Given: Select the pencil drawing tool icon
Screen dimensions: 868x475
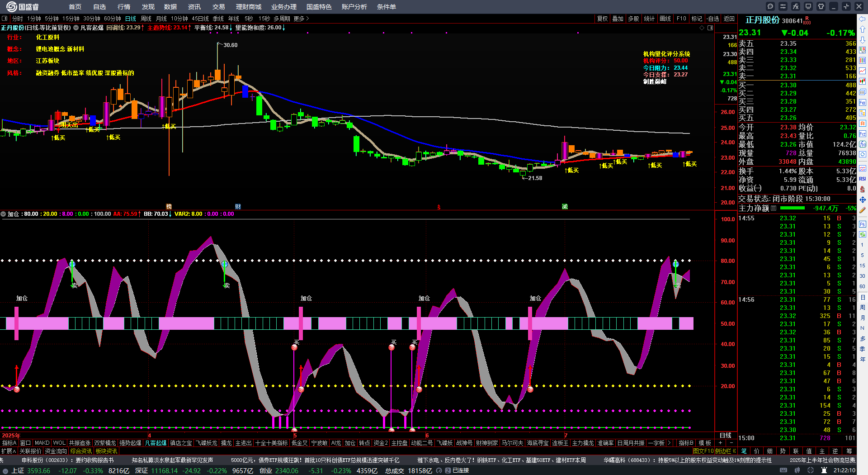Looking at the screenshot, I should [x=863, y=210].
